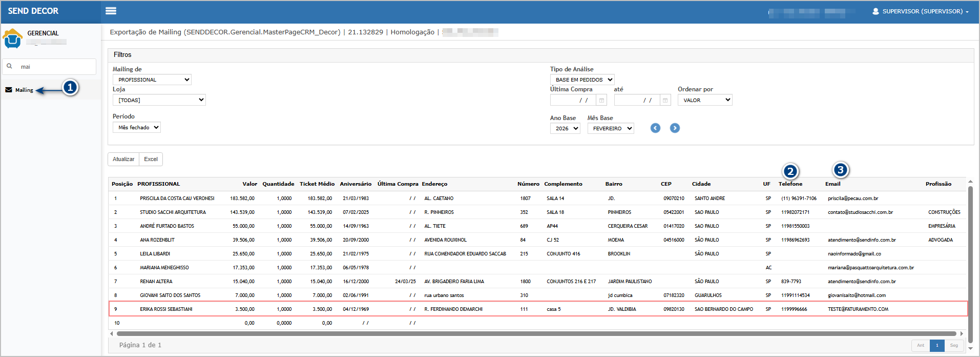Open calendar picker for 'até' date
Screen dimensions: 980x357
tap(665, 101)
